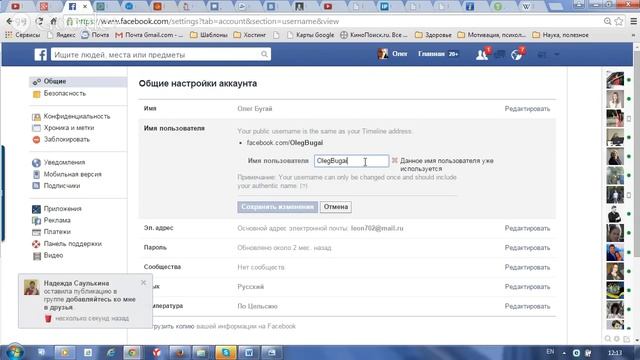Open Сервисы apps bookmark

click(23, 35)
